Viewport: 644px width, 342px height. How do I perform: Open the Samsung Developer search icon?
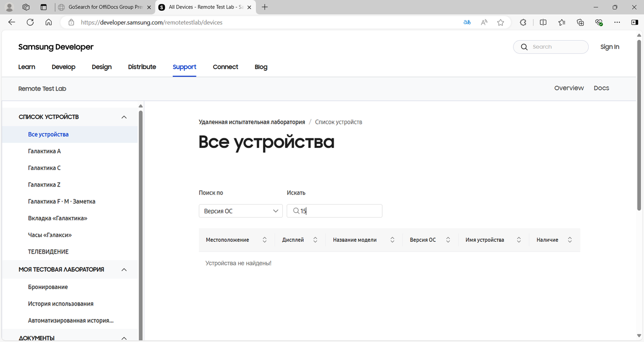pos(524,47)
